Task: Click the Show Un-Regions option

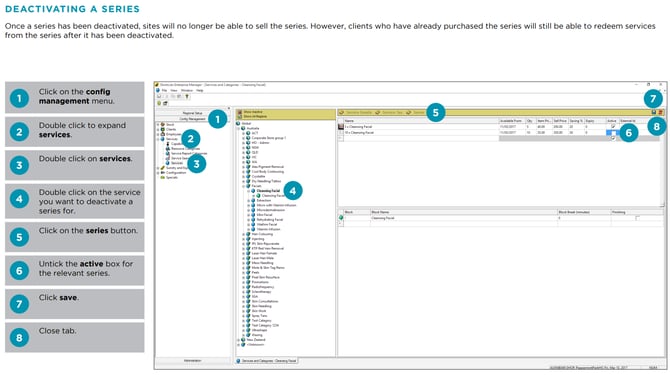Action: coord(255,116)
